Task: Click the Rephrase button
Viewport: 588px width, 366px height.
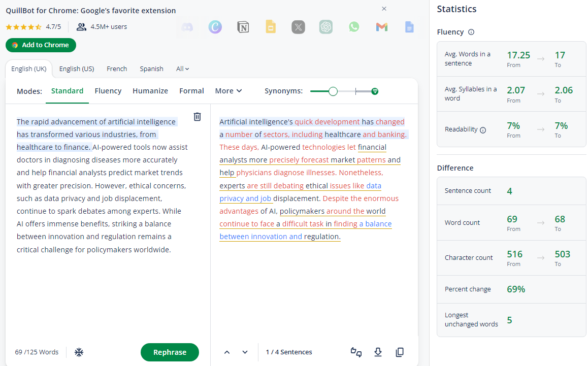Action: 170,352
